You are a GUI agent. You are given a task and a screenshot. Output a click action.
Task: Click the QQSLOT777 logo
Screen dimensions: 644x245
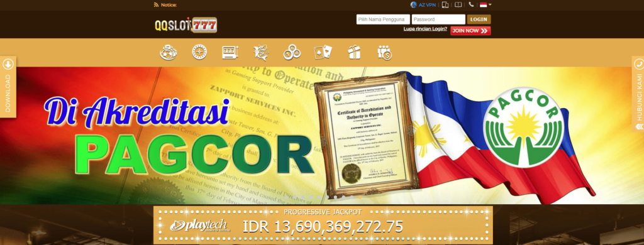(x=186, y=25)
